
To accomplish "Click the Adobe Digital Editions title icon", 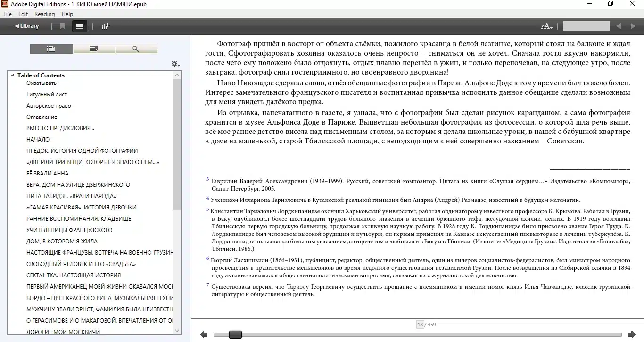I will 5,4.
